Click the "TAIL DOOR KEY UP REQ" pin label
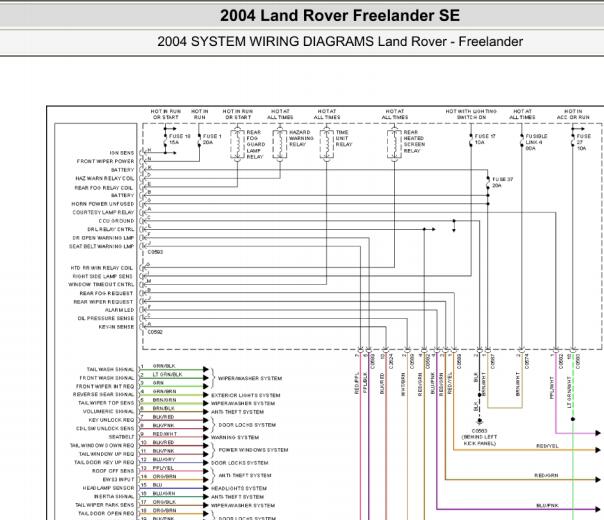The image size is (604, 520). click(x=104, y=462)
